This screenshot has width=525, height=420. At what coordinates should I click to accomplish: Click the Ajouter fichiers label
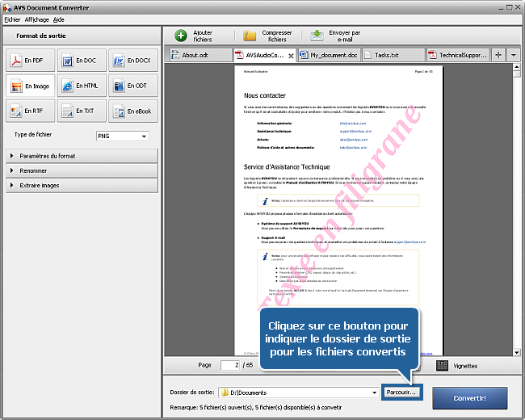[203, 36]
